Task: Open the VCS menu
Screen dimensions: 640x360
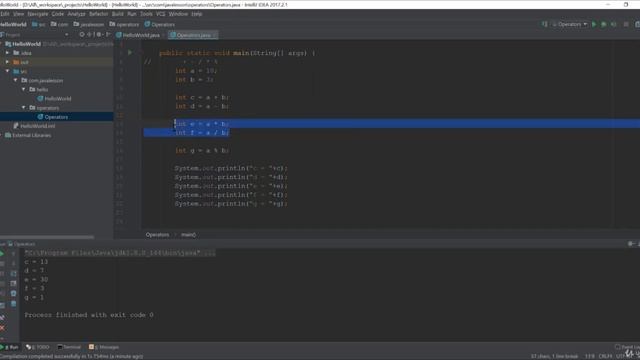Action: click(x=161, y=14)
